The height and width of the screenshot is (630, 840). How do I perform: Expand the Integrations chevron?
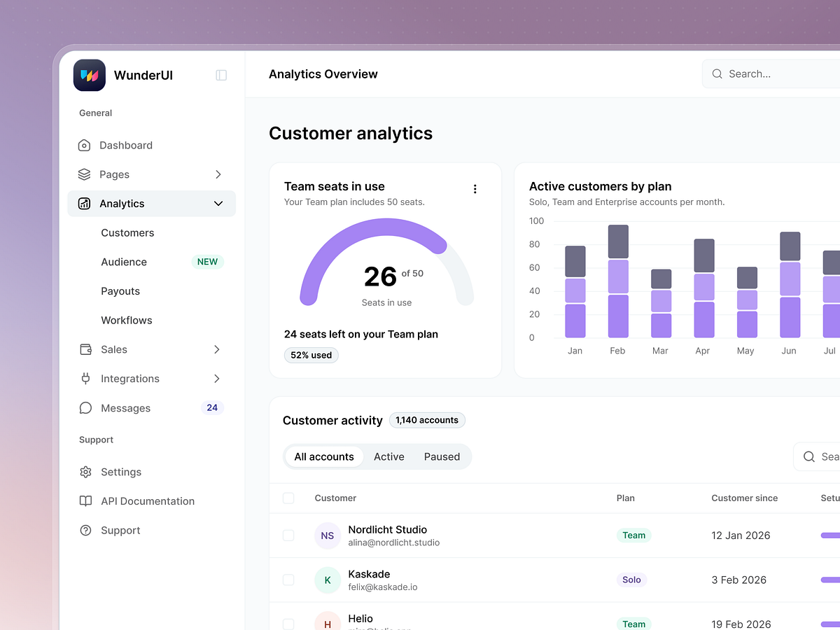(x=217, y=379)
